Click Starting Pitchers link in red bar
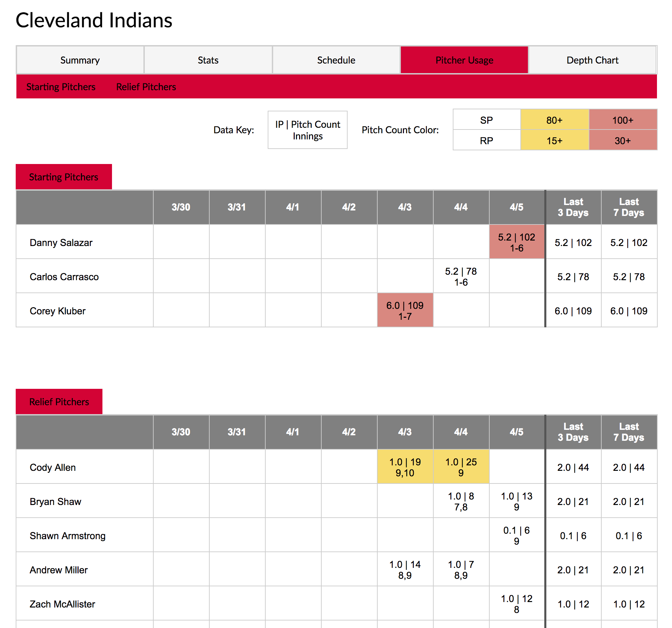The image size is (672, 628). pyautogui.click(x=61, y=87)
